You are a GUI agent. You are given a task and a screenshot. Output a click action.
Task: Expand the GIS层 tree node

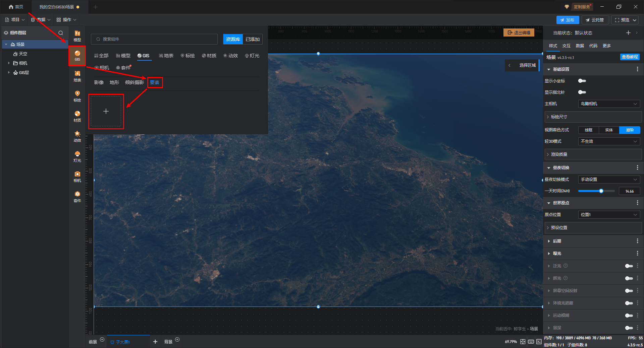click(x=9, y=72)
